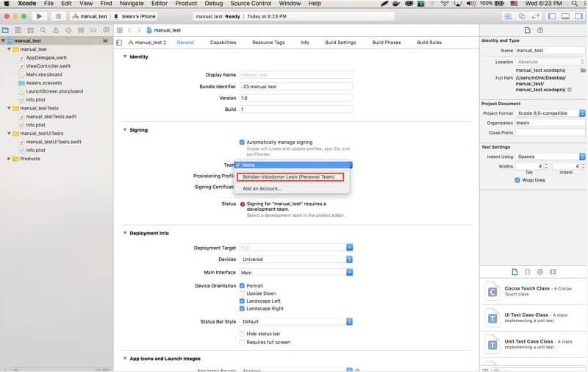Show the Code Snippet library braces icon
588x372 pixels.
(527, 272)
